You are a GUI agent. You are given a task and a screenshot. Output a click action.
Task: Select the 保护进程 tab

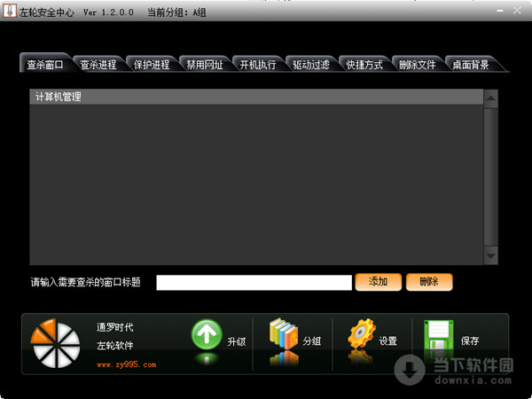pyautogui.click(x=152, y=64)
